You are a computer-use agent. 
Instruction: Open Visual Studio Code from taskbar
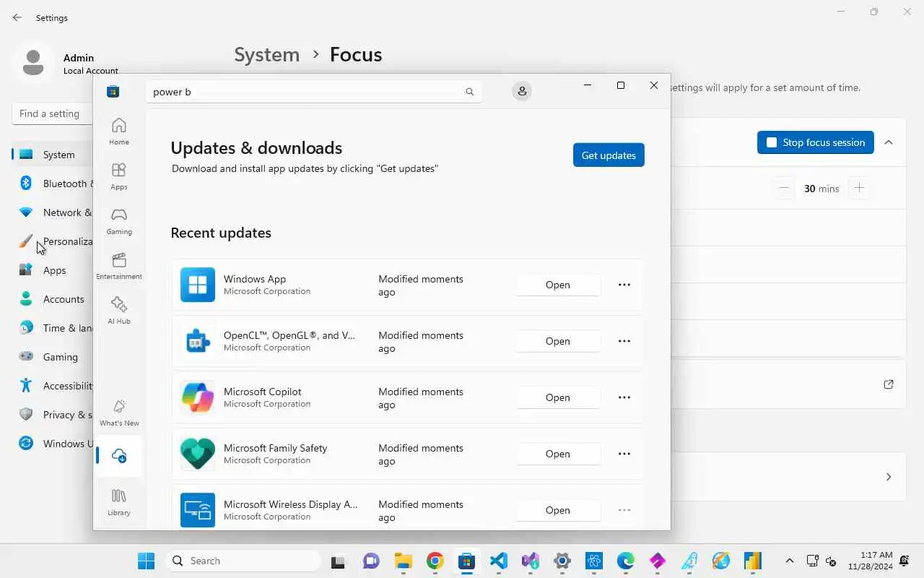[498, 561]
